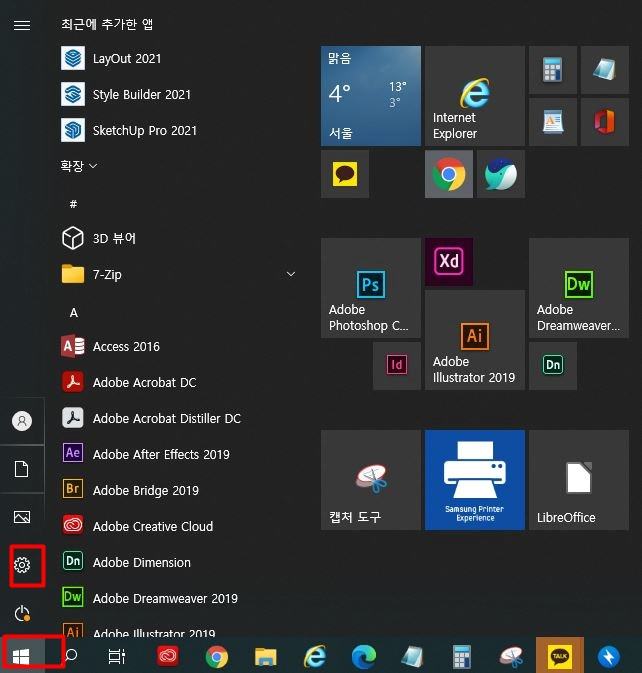
Task: Open Settings gear in the Start sidebar
Action: point(22,565)
